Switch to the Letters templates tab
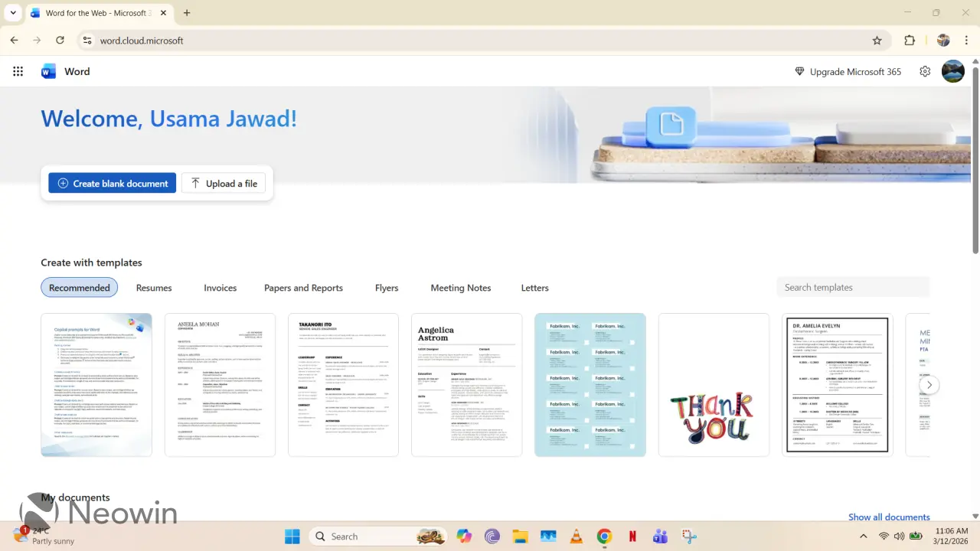The image size is (980, 551). [x=534, y=288]
